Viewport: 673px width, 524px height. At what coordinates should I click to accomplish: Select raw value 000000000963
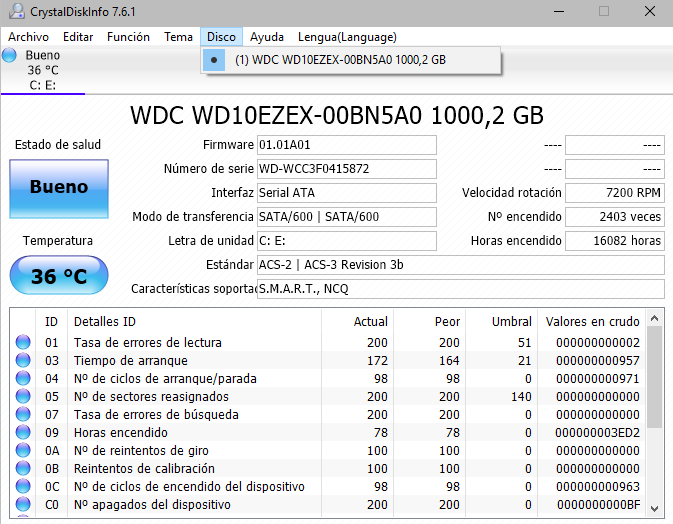click(x=598, y=487)
